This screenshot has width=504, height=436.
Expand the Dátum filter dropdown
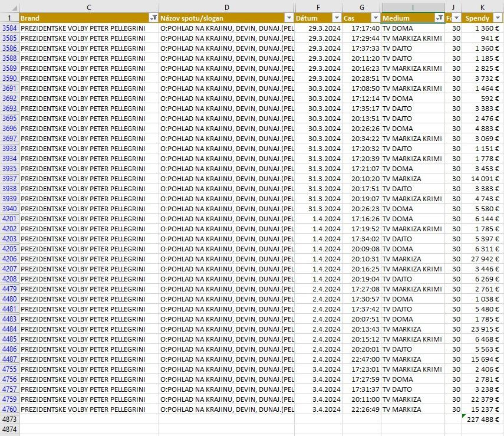coord(336,18)
